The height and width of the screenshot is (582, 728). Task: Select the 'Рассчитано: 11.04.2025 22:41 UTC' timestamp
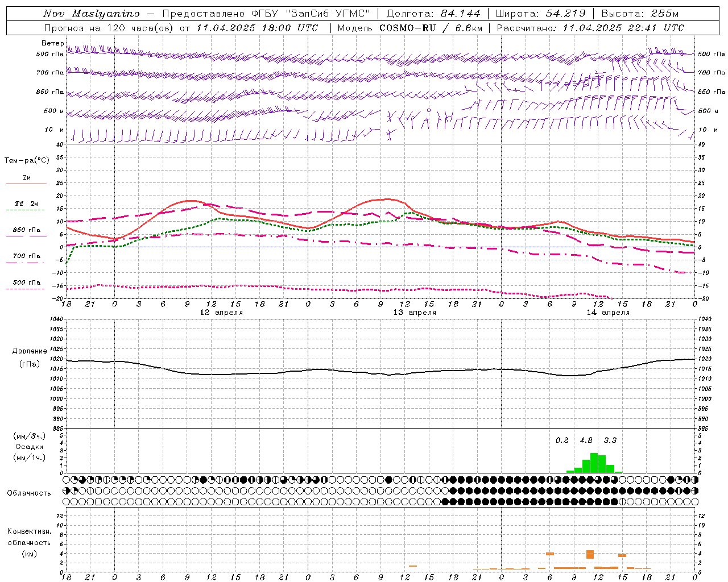tap(590, 28)
